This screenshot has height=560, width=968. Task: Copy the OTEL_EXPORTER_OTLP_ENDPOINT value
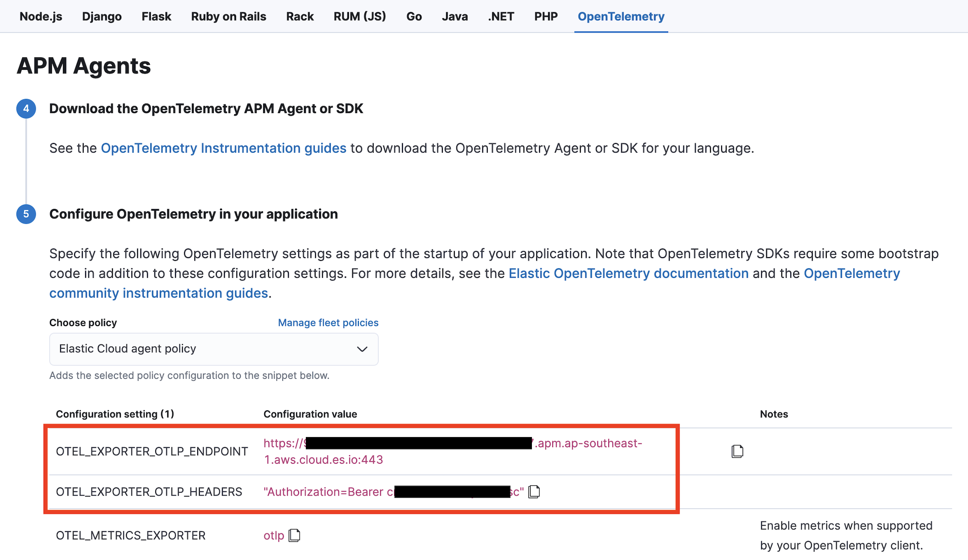[737, 451]
